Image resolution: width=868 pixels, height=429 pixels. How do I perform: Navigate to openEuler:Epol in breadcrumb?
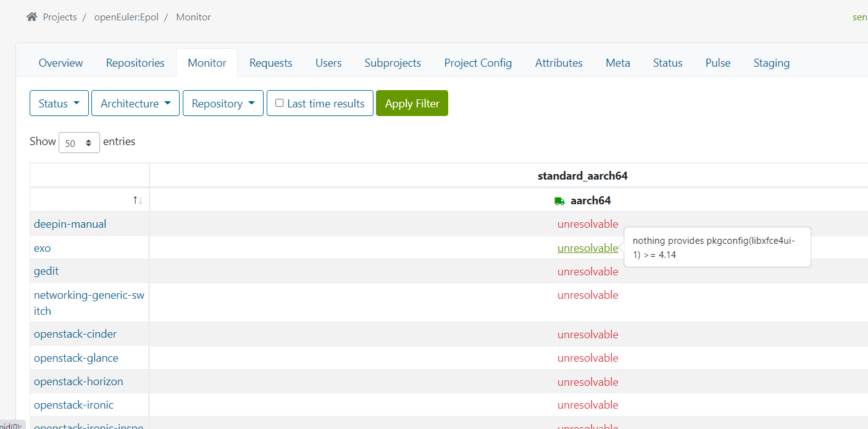126,17
